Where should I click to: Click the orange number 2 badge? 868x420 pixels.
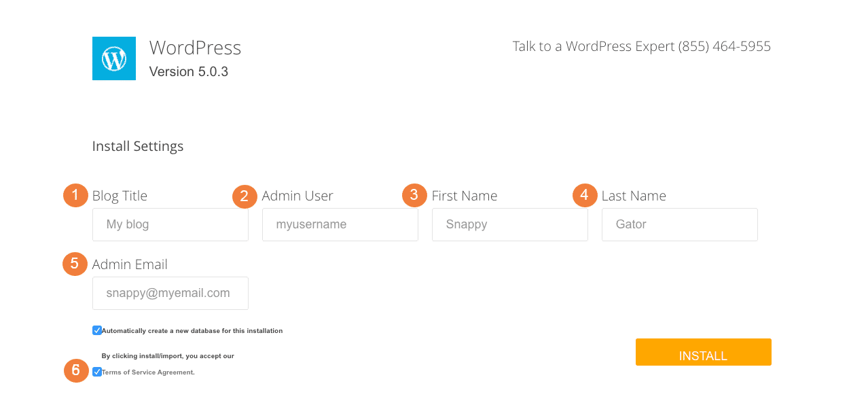point(245,196)
